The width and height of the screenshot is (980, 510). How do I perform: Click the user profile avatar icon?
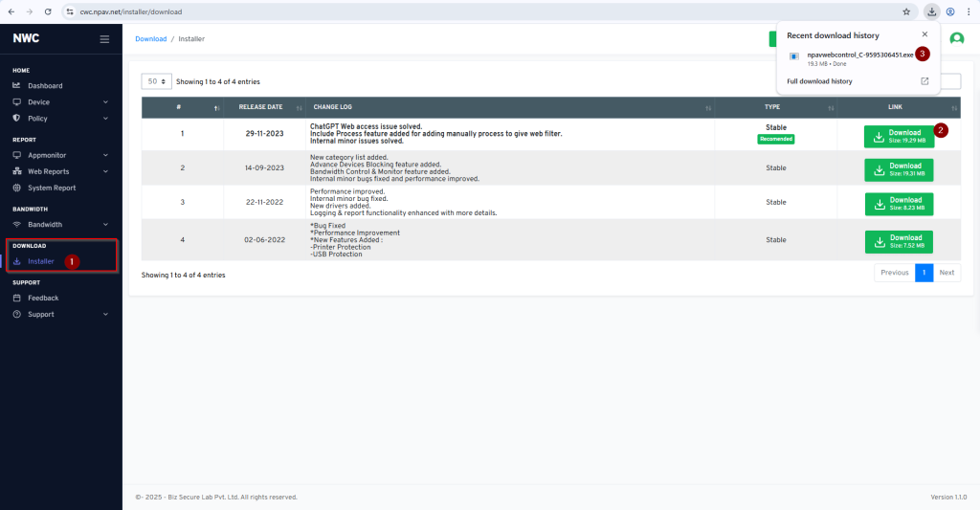click(x=956, y=39)
